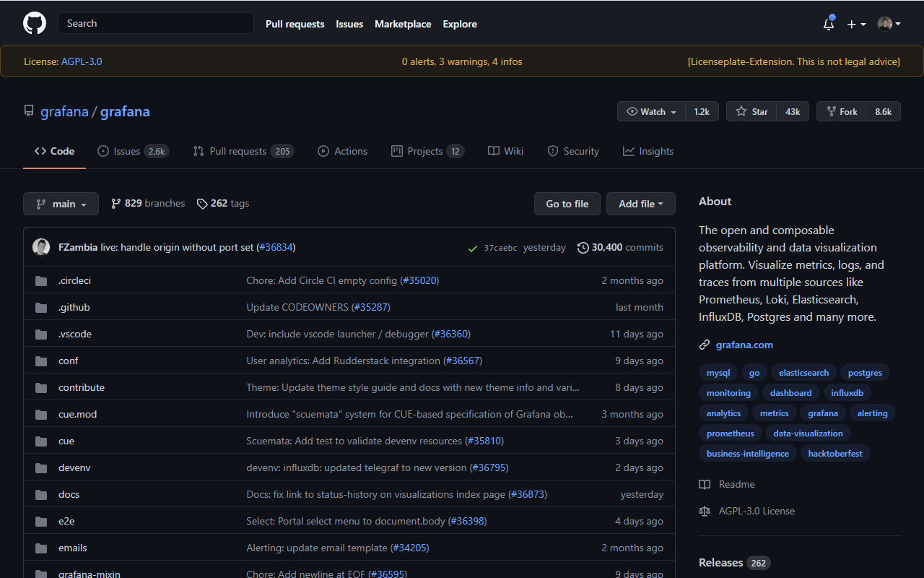Viewport: 924px width, 578px height.
Task: Switch to the Code tab
Action: pyautogui.click(x=54, y=151)
